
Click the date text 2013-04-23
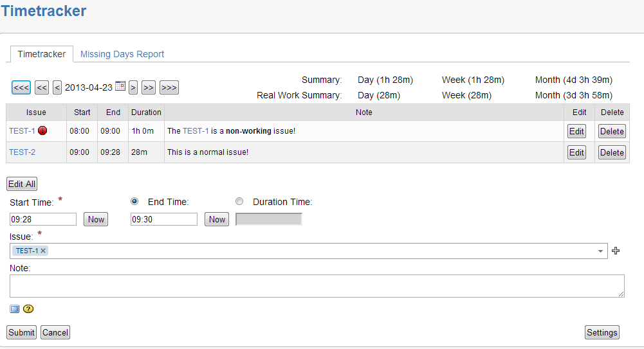89,87
